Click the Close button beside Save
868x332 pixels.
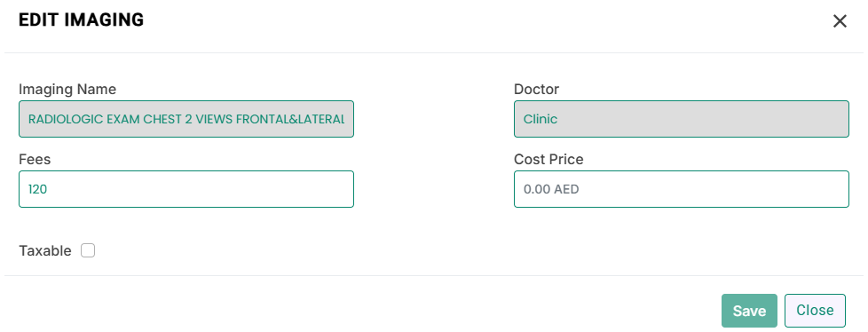click(815, 311)
